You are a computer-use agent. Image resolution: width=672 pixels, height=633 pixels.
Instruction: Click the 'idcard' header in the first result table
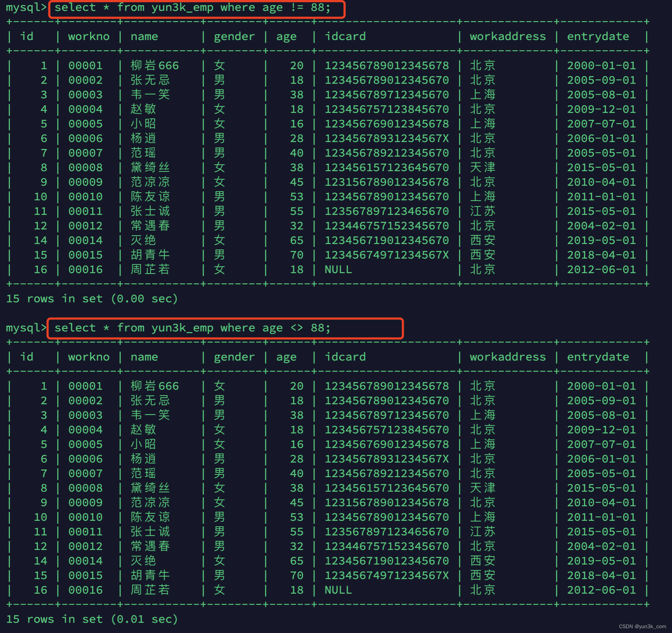(345, 36)
